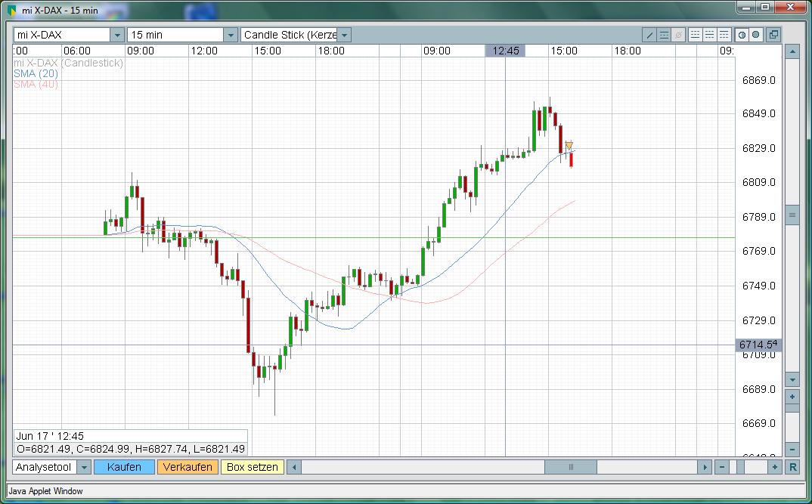Click the first grid line style icon

[x=696, y=35]
